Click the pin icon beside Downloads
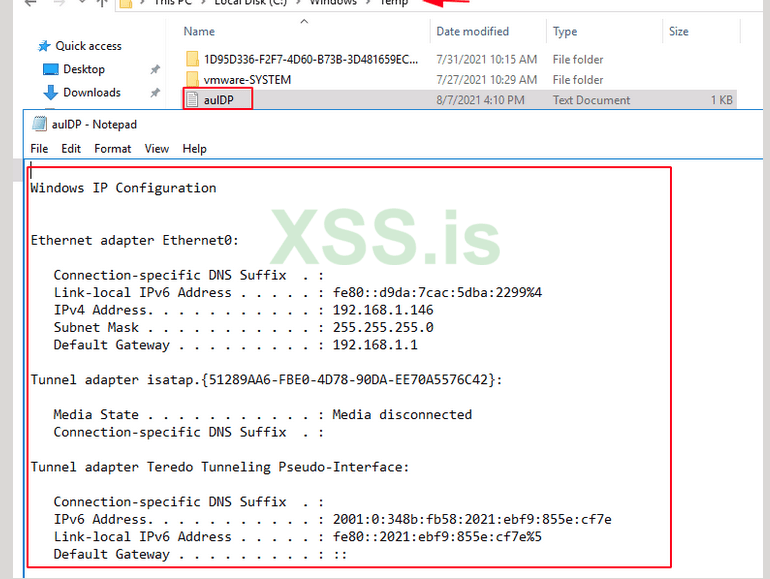This screenshot has height=579, width=770. pyautogui.click(x=155, y=92)
